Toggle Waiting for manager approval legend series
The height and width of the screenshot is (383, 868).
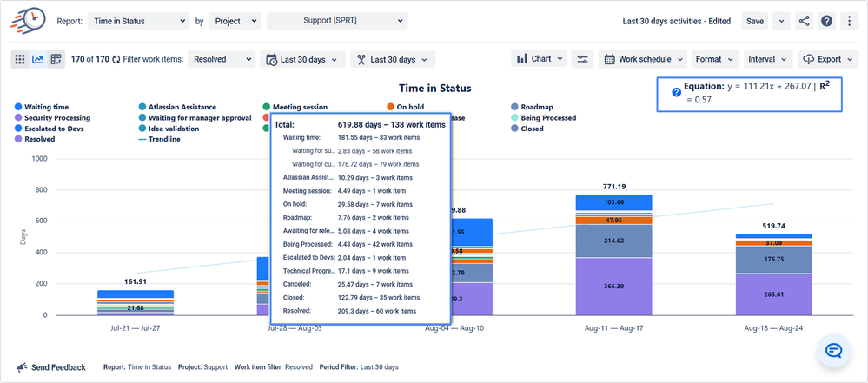[x=195, y=118]
